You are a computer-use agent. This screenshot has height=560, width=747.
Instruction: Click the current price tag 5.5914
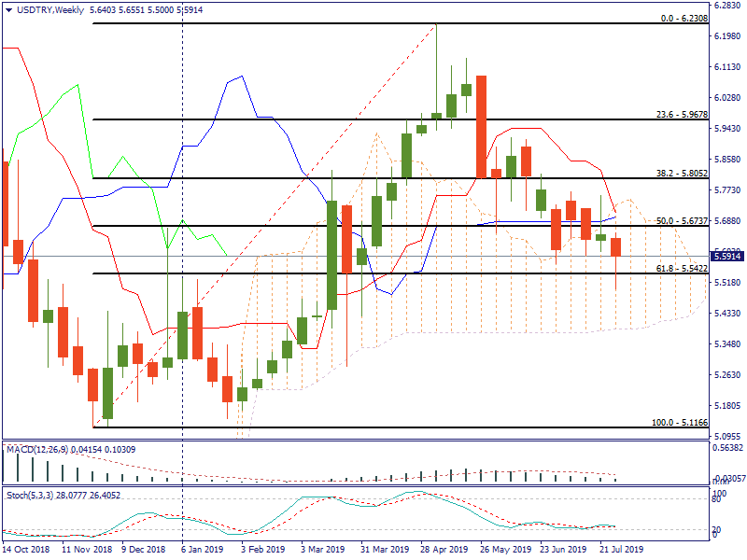(726, 256)
